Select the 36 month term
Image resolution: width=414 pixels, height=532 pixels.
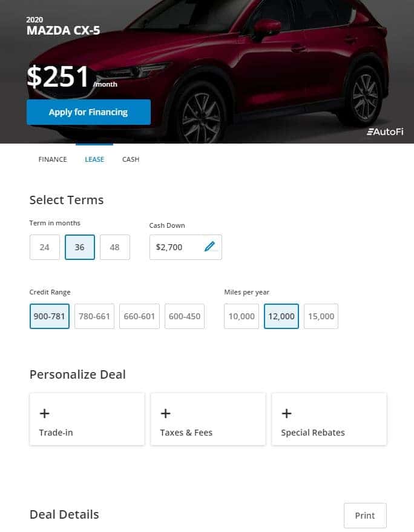coord(80,247)
